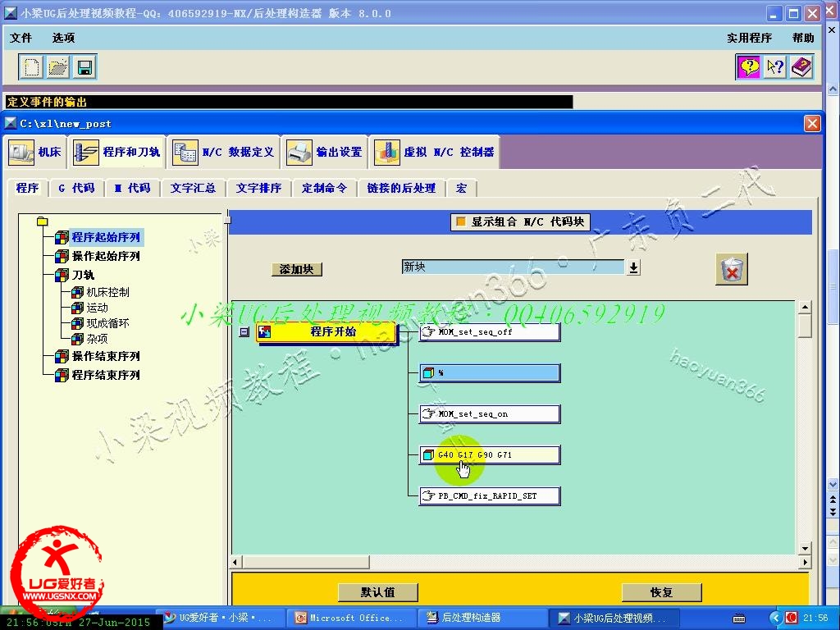
Task: Open the 虚拟 N/C 控制器 tab
Action: [435, 152]
